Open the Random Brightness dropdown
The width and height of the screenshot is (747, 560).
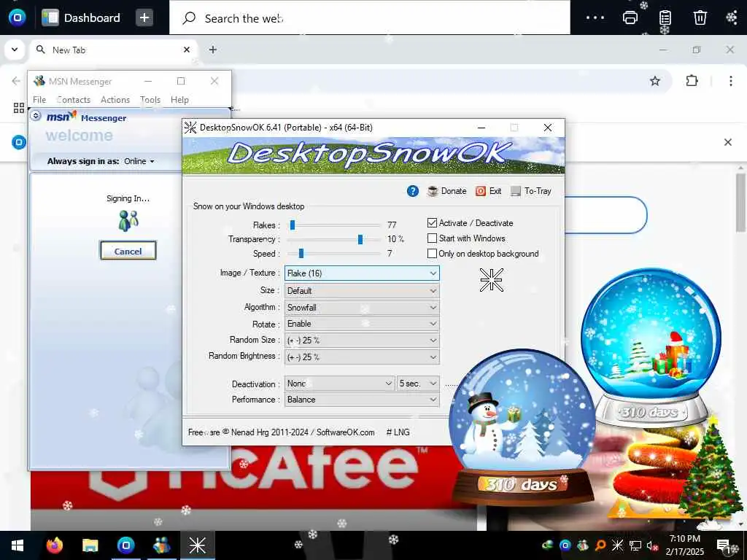point(362,357)
